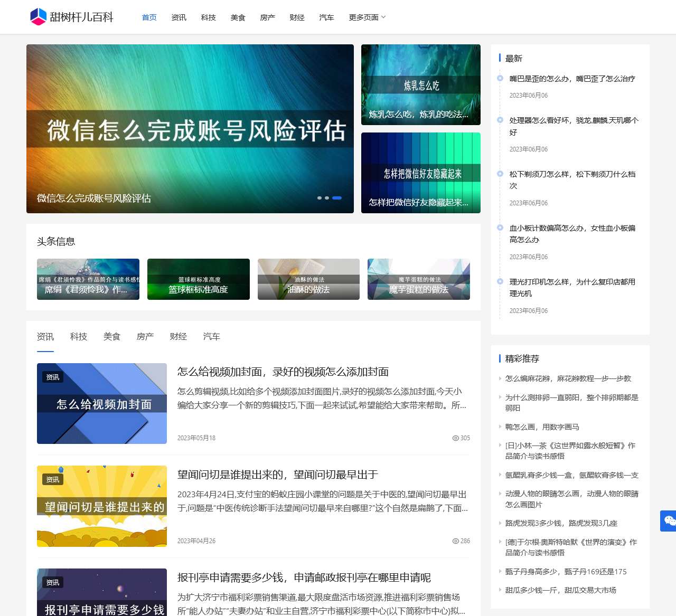The image size is (676, 616).
Task: Click arrow icon before 路虎发现3多少钱 item
Action: 501,523
